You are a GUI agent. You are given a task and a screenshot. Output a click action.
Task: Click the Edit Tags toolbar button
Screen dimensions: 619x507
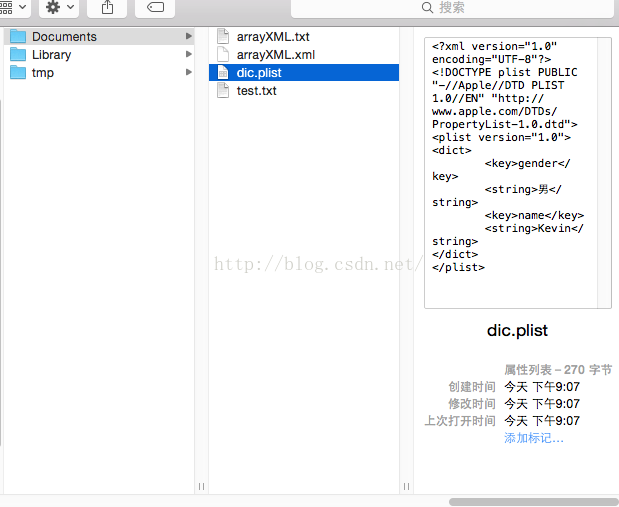click(155, 7)
